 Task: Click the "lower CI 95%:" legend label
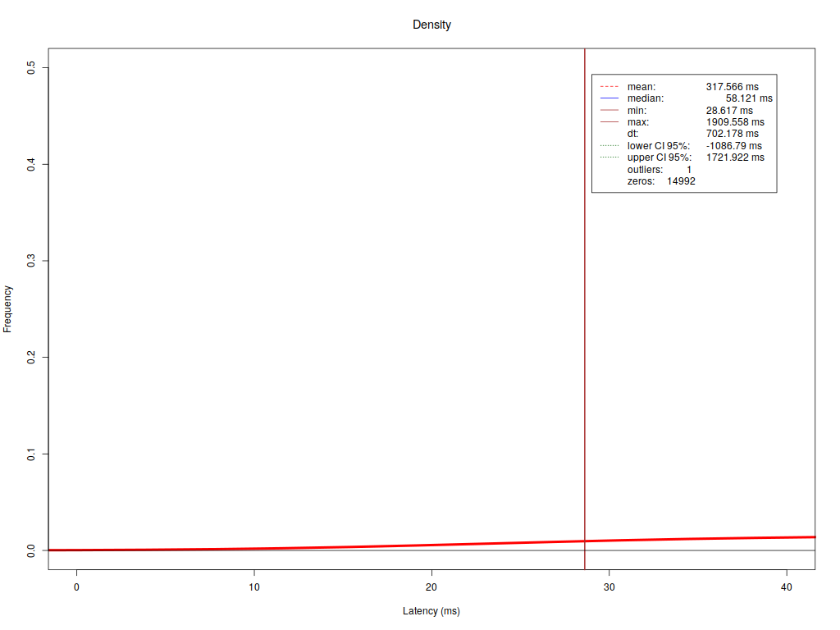click(659, 146)
